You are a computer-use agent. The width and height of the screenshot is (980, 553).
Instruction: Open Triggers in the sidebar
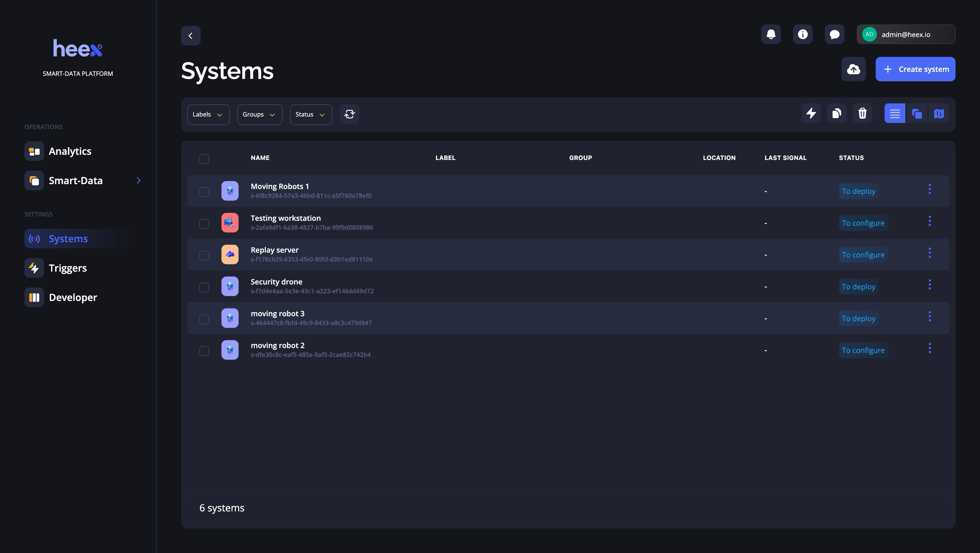pyautogui.click(x=68, y=268)
